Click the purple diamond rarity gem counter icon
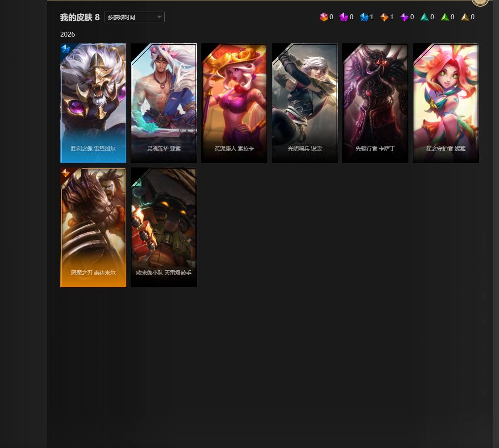Image resolution: width=499 pixels, height=448 pixels. pyautogui.click(x=404, y=17)
